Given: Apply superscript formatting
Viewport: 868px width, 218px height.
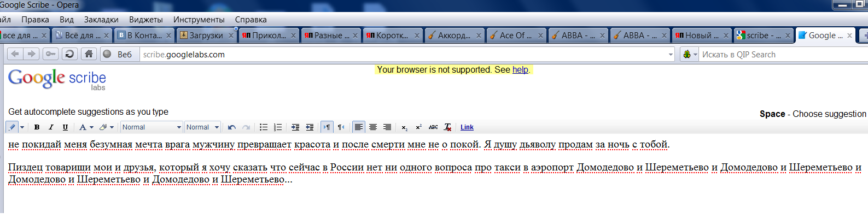Looking at the screenshot, I should click(419, 127).
